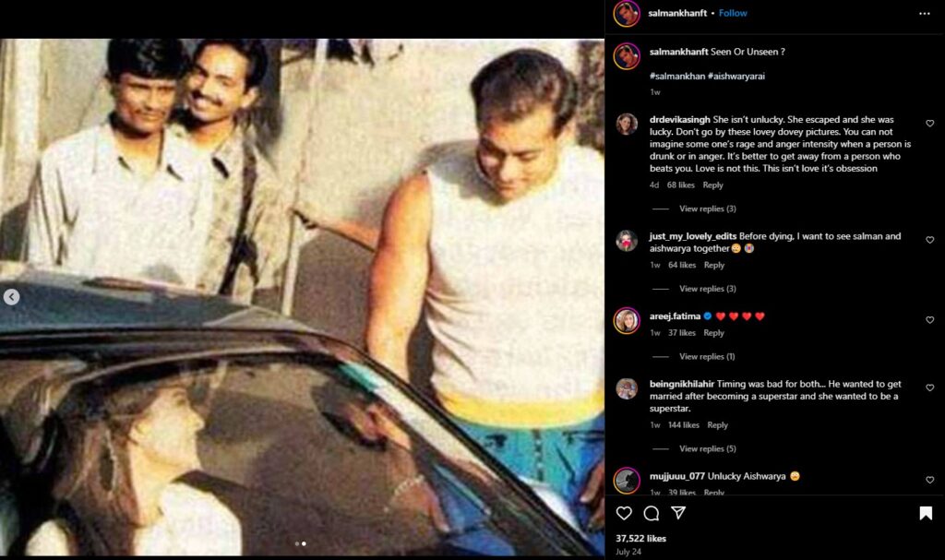Open drdevikasingh's profile avatar
Viewport: 945px width, 560px height.
[627, 124]
